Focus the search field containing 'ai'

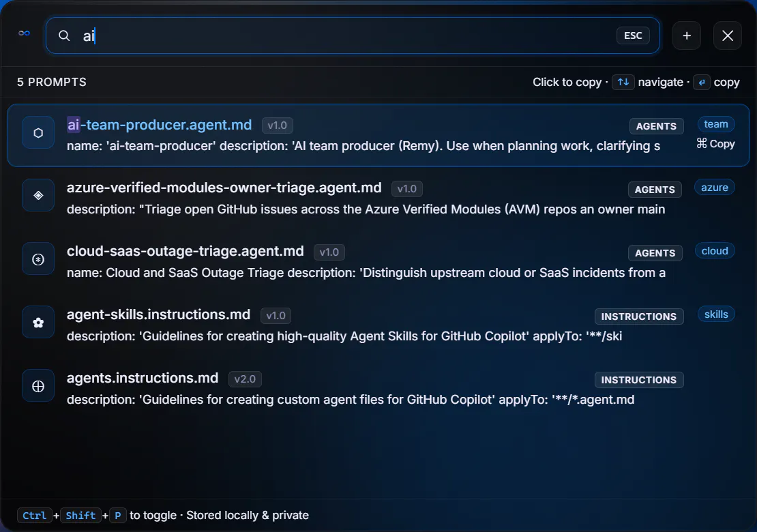pos(353,35)
